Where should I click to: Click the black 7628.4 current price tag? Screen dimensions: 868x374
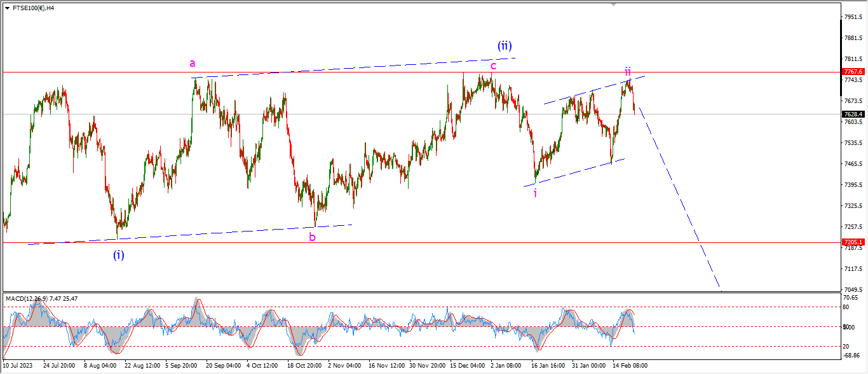coord(852,114)
